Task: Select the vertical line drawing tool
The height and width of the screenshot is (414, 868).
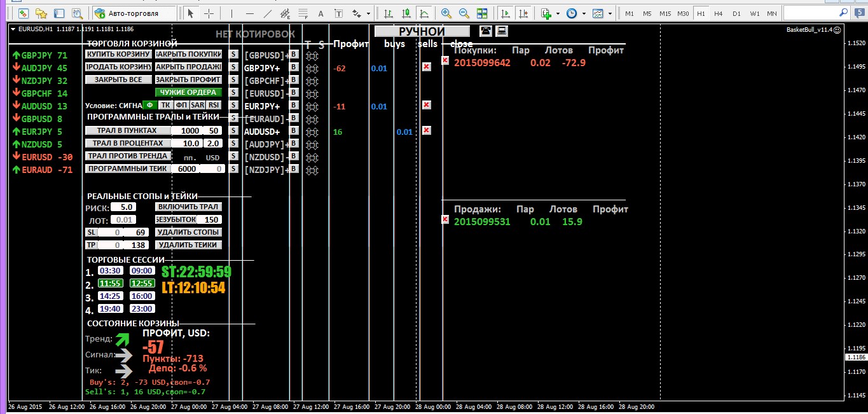Action: [231, 13]
